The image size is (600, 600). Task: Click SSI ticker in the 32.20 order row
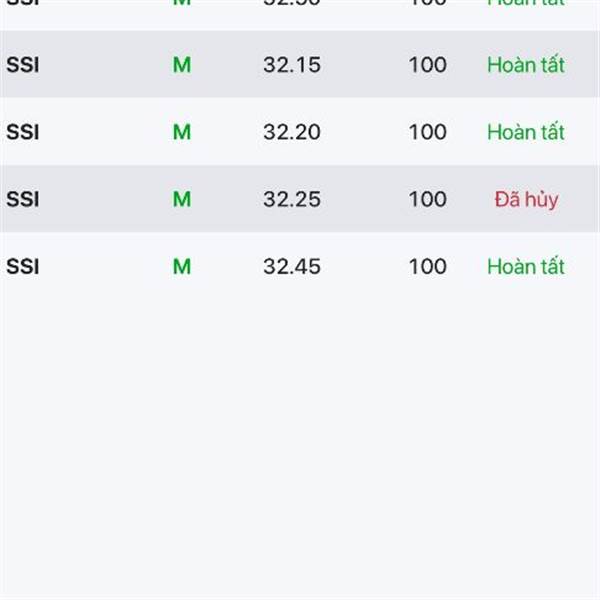pos(22,132)
